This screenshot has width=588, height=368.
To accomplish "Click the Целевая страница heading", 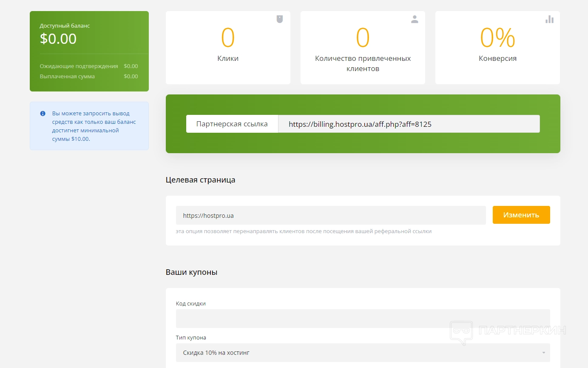I will (200, 180).
